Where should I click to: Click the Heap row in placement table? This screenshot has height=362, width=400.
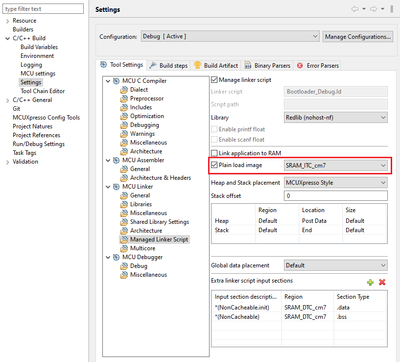[x=299, y=221]
